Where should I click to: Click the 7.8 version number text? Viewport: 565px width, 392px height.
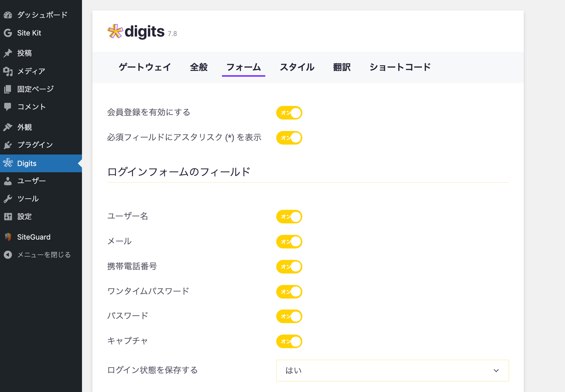tap(172, 34)
